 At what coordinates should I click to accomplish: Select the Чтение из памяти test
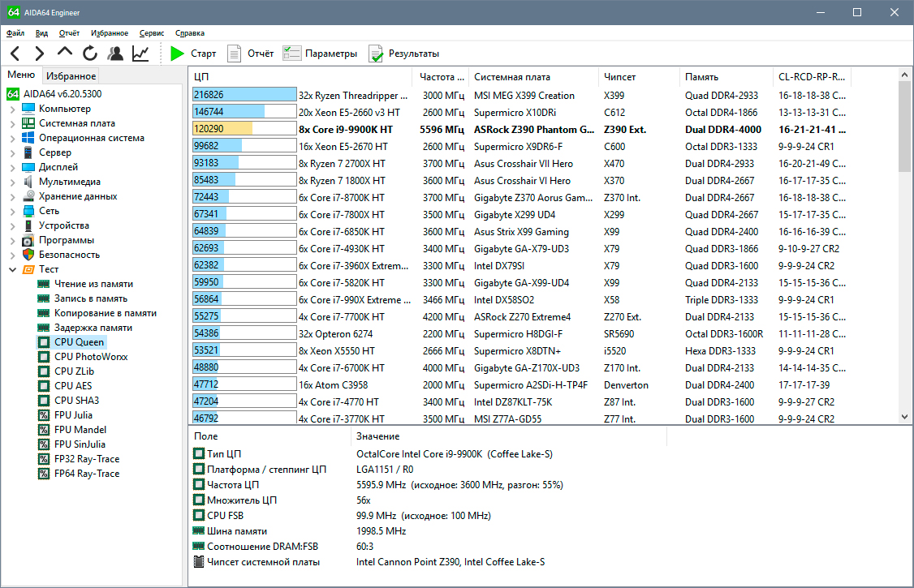coord(85,284)
